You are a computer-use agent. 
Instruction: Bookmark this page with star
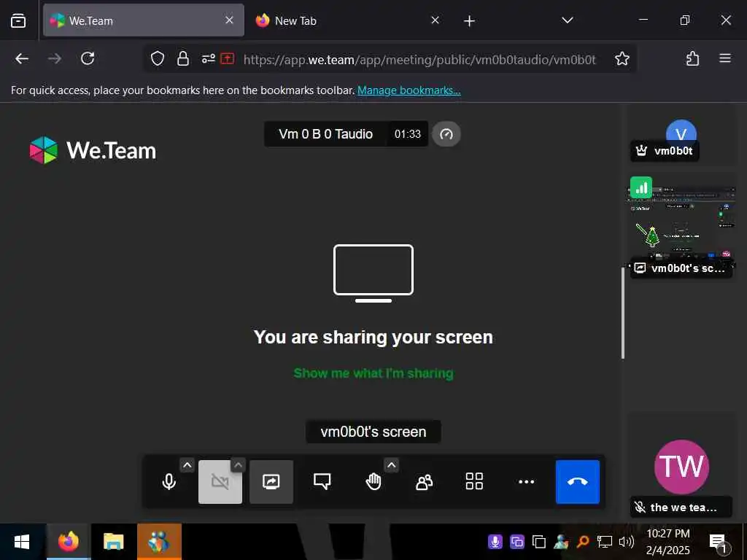click(x=622, y=58)
